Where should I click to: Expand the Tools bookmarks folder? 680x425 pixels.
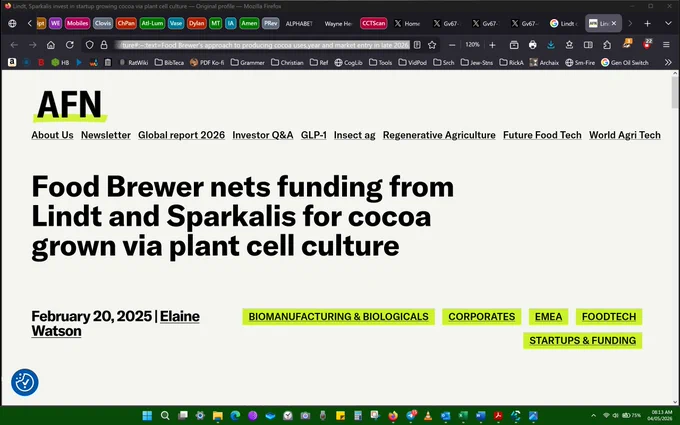(x=380, y=62)
